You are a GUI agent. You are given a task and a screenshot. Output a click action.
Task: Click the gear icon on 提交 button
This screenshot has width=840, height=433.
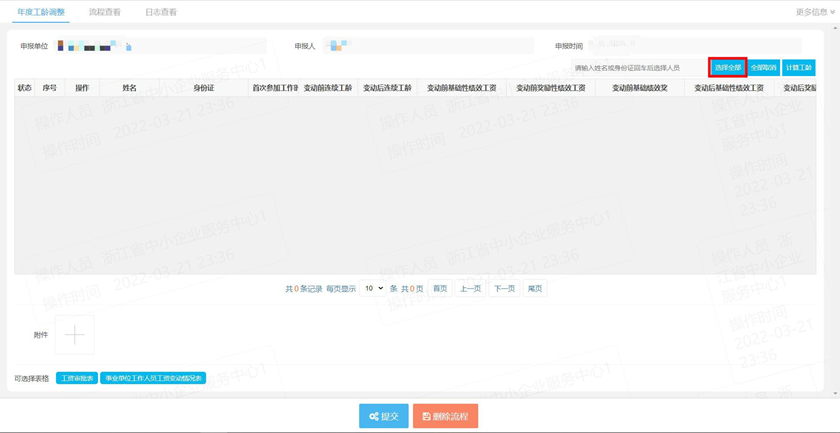point(374,416)
